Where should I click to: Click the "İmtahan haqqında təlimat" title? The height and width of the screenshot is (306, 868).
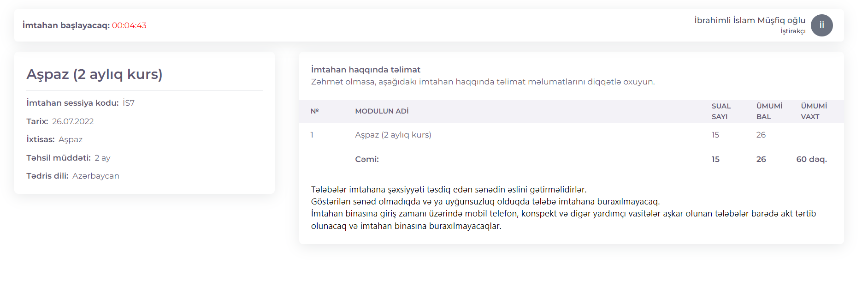point(366,70)
